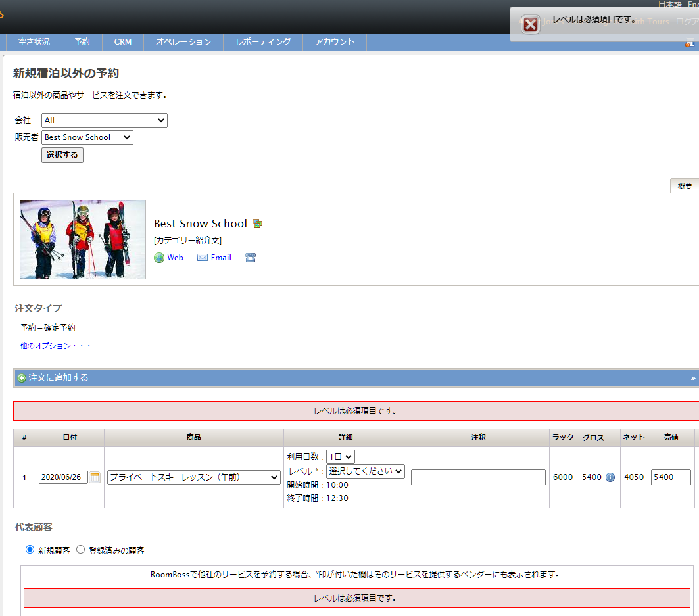The image size is (699, 616).
Task: Open the レベル dropdown showing 選択してください
Action: point(365,471)
